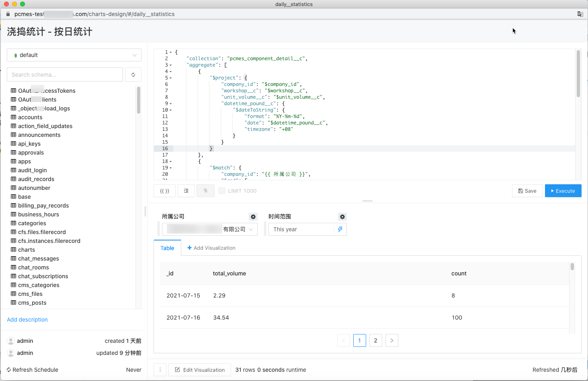The width and height of the screenshot is (588, 381).
Task: Click the editor/results resize handle
Action: (x=367, y=201)
